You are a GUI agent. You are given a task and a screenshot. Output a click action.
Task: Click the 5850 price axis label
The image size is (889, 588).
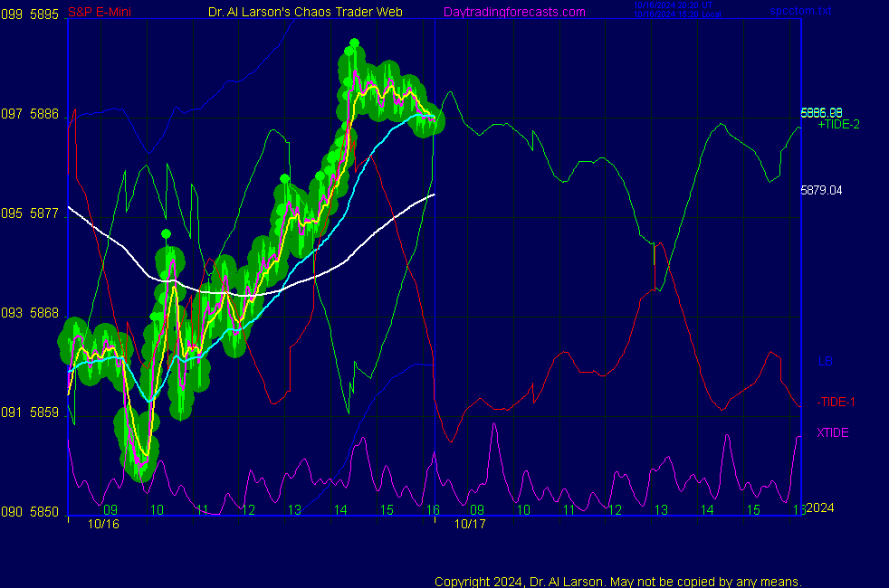pos(44,511)
